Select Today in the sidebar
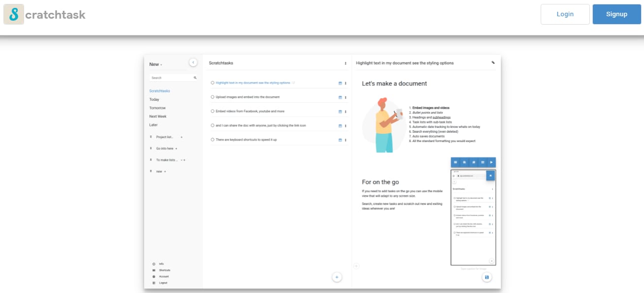 pyautogui.click(x=154, y=99)
